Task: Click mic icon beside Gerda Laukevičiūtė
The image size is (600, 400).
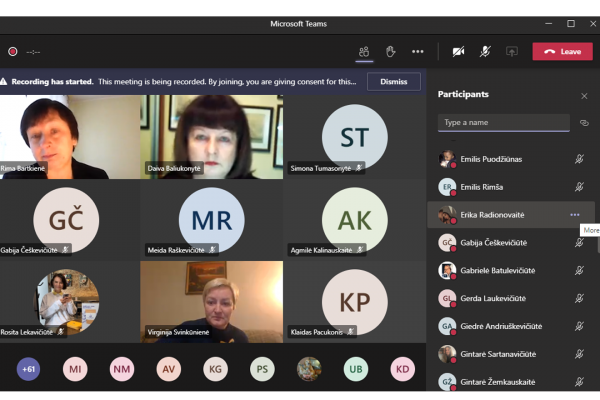Action: 579,299
